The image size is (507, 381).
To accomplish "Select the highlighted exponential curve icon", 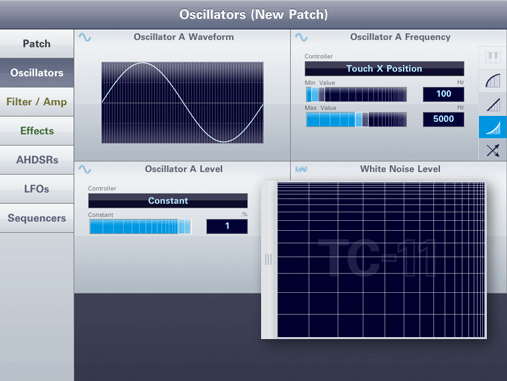I will pos(493,127).
